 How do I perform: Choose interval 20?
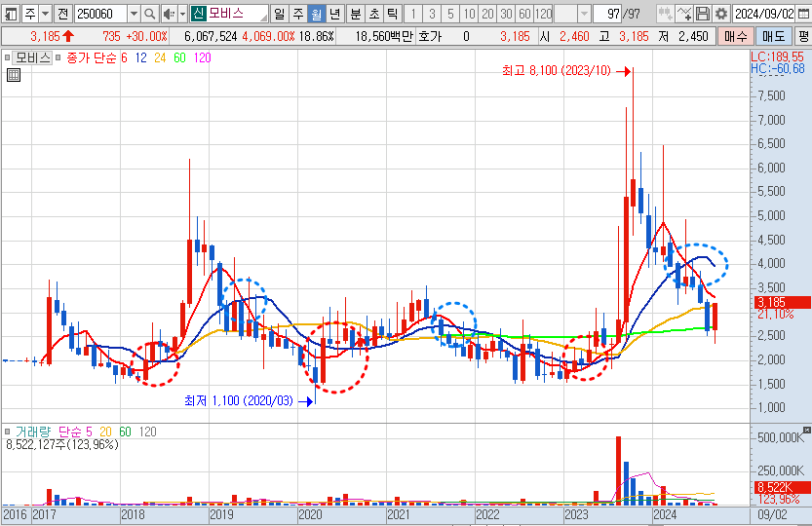click(x=487, y=14)
